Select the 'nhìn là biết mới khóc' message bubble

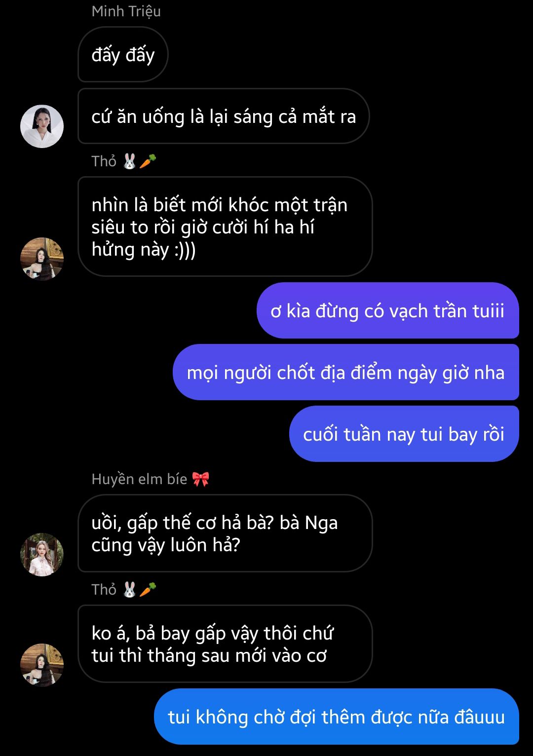point(225,227)
